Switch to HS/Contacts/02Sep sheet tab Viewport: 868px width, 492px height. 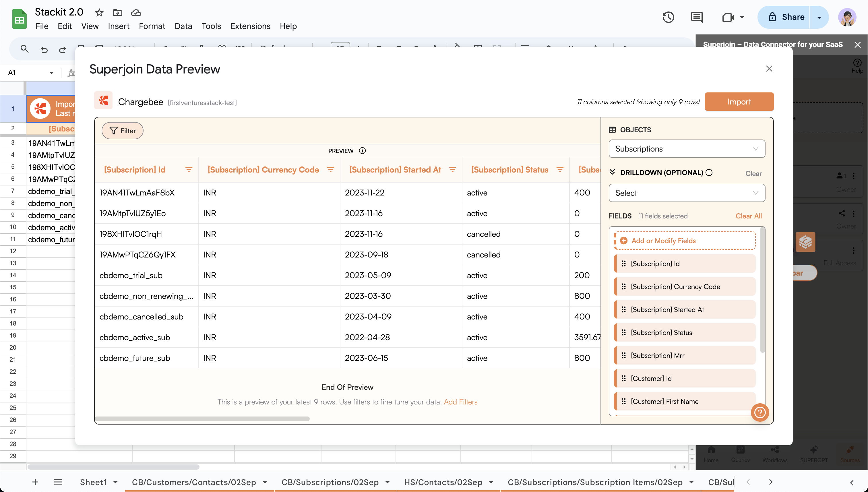pos(443,482)
